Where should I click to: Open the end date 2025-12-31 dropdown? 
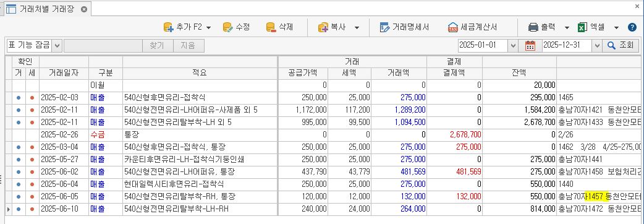(x=596, y=46)
